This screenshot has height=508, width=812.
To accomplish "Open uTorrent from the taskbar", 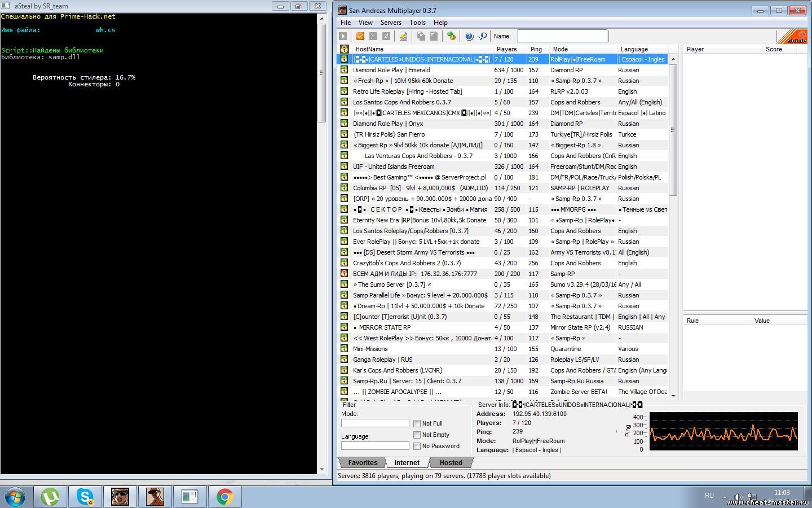I will tap(50, 497).
